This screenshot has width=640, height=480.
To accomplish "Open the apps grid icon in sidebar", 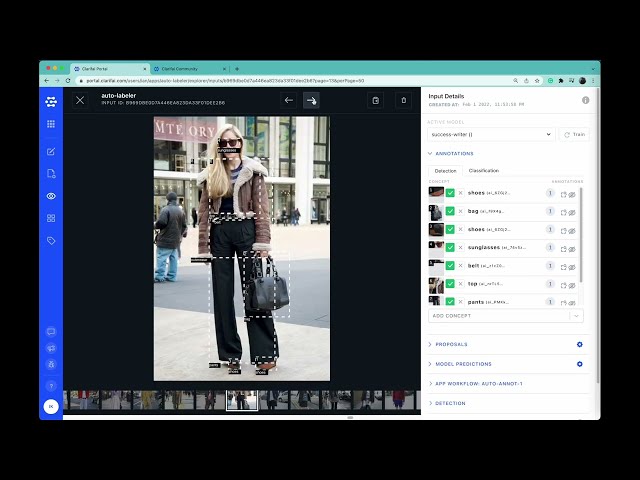I will pos(51,124).
